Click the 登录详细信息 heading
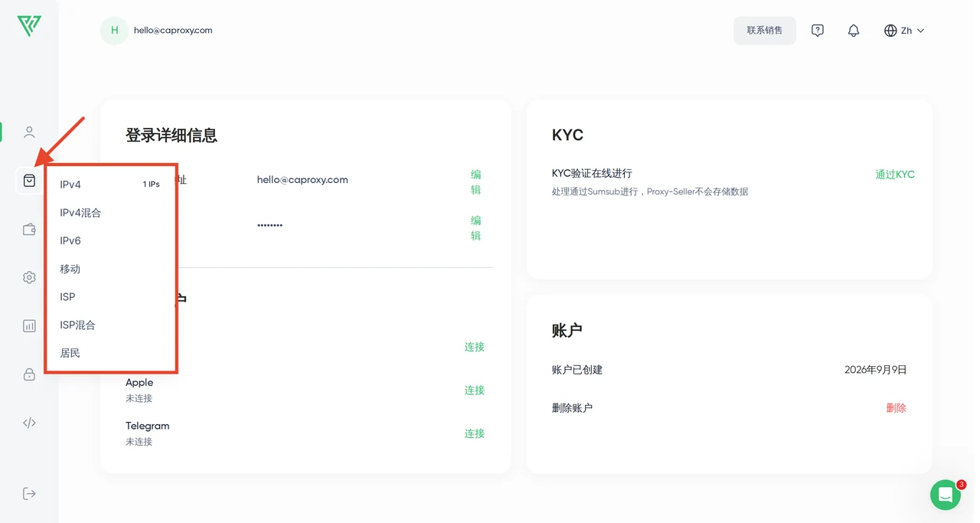Image resolution: width=980 pixels, height=523 pixels. pos(171,136)
